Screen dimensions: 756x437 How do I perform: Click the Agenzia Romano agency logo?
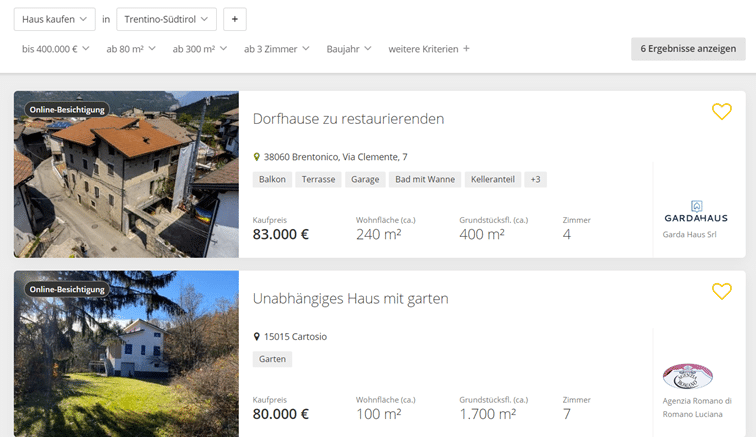688,376
